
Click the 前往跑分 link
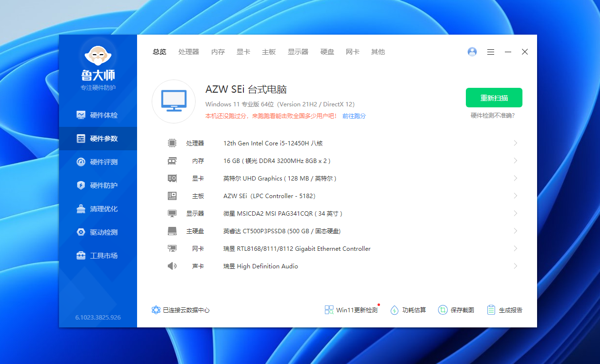pyautogui.click(x=354, y=116)
